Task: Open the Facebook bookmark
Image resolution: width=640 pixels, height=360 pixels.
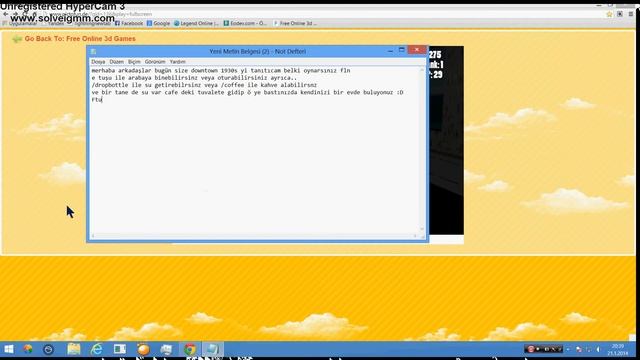Action: (129, 23)
